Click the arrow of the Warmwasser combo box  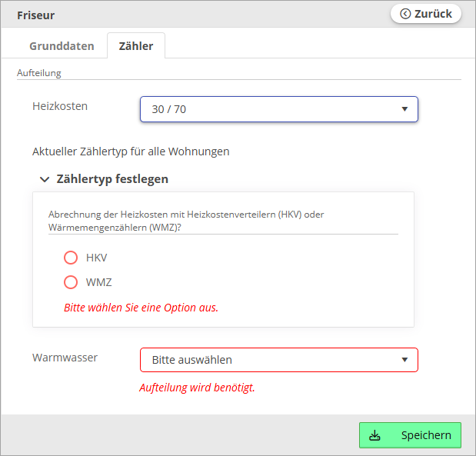(x=404, y=360)
